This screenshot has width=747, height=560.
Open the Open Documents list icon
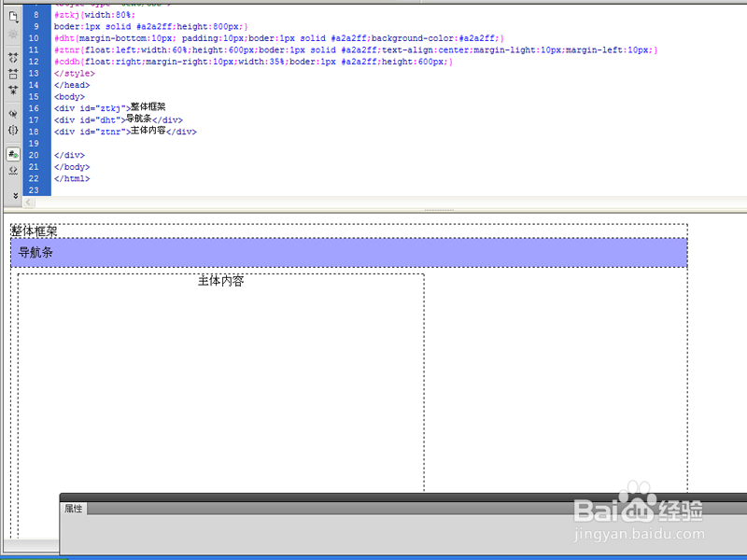click(13, 17)
